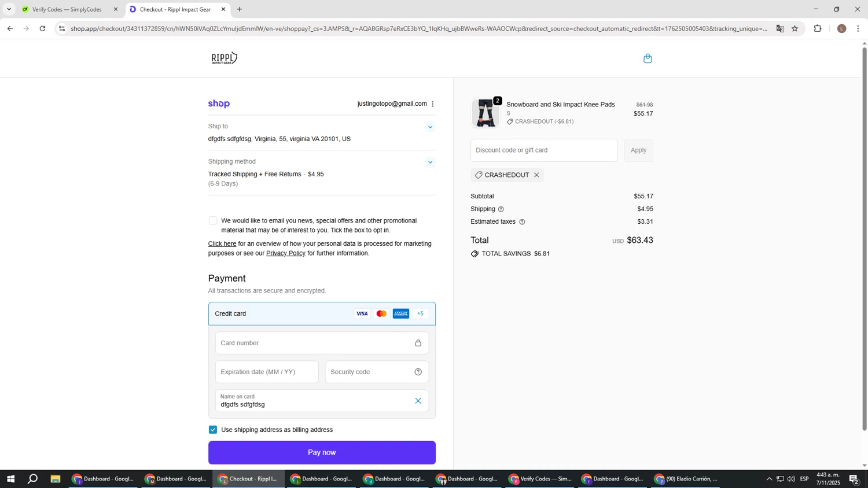
Task: Open the Chrome three-dot menu
Action: [858, 28]
